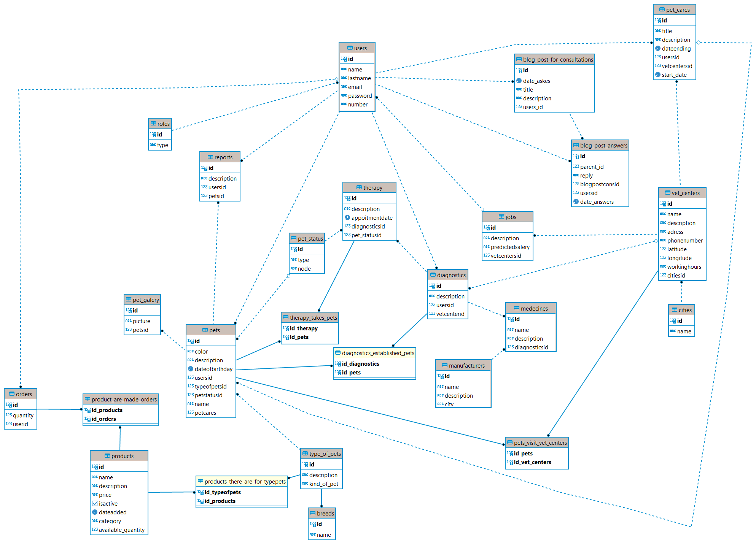Click 123 icon next to available_quantity
756x544 pixels.
tap(94, 530)
